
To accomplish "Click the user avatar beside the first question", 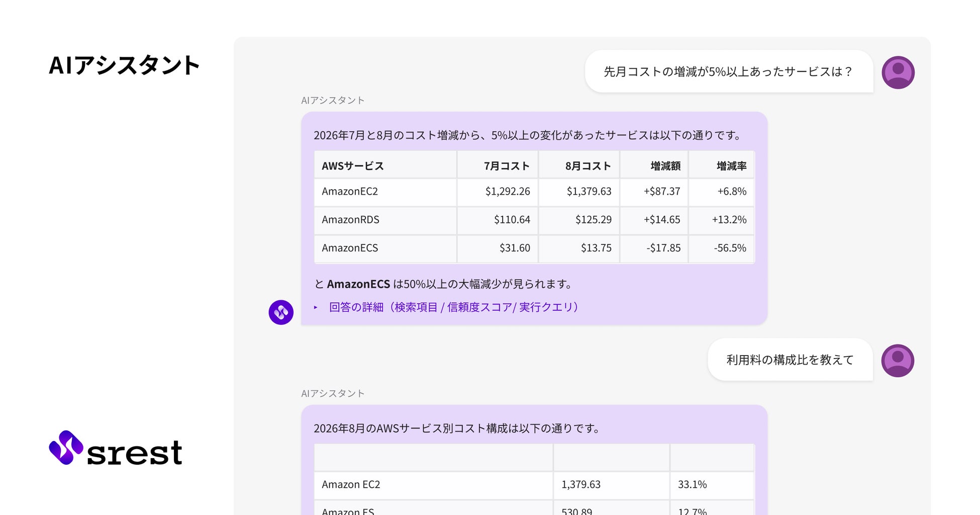I will pos(898,72).
